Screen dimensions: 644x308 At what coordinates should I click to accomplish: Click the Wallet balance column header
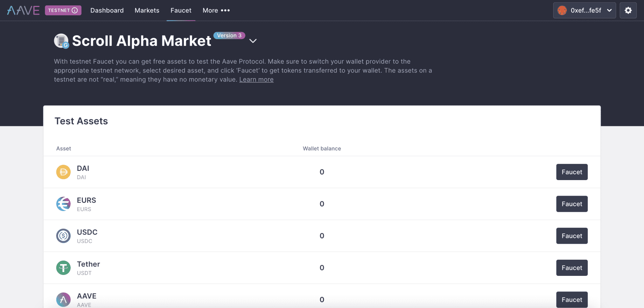[322, 149]
